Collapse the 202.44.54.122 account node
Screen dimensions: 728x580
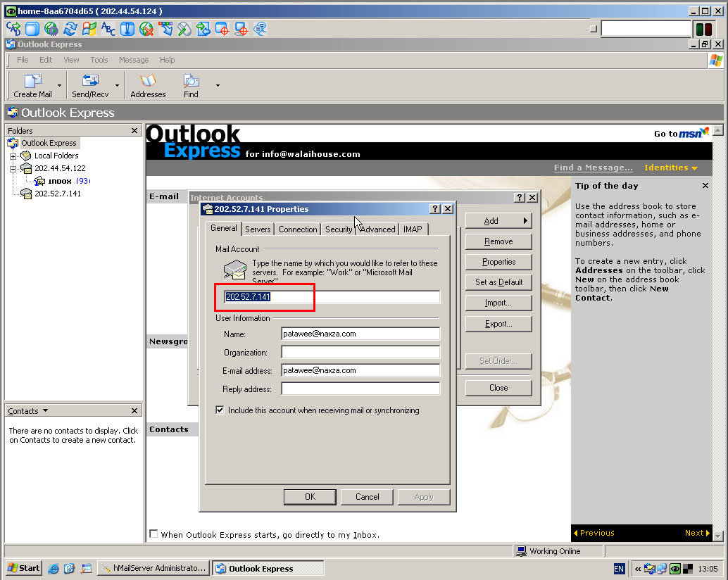click(x=13, y=168)
